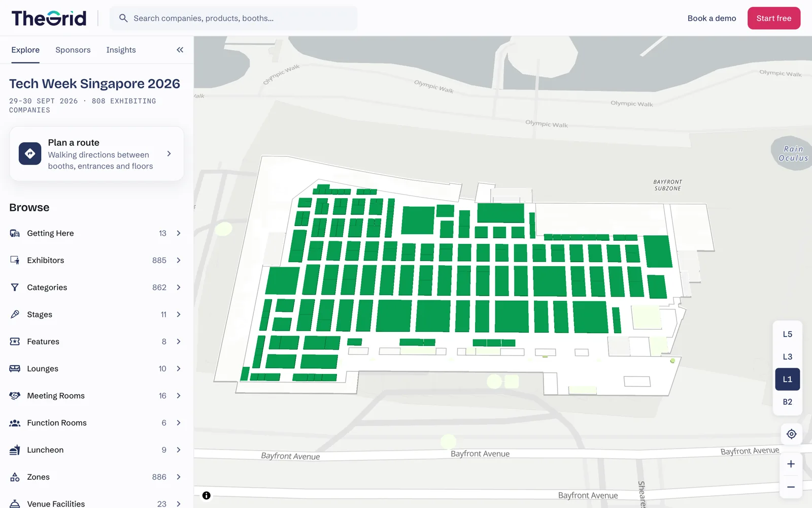Click the search magnifier icon

[x=123, y=18]
